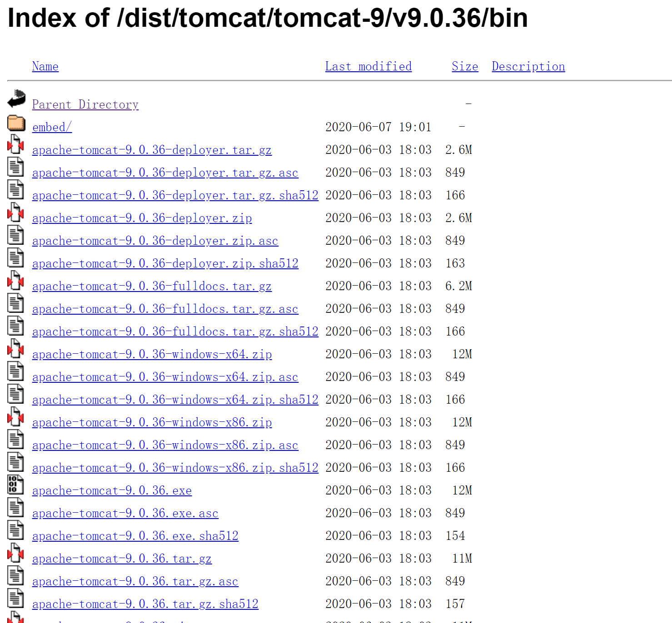Screen dimensions: 672x623
Task: Click archive icon for windows-x64.zip
Action: pyautogui.click(x=15, y=348)
